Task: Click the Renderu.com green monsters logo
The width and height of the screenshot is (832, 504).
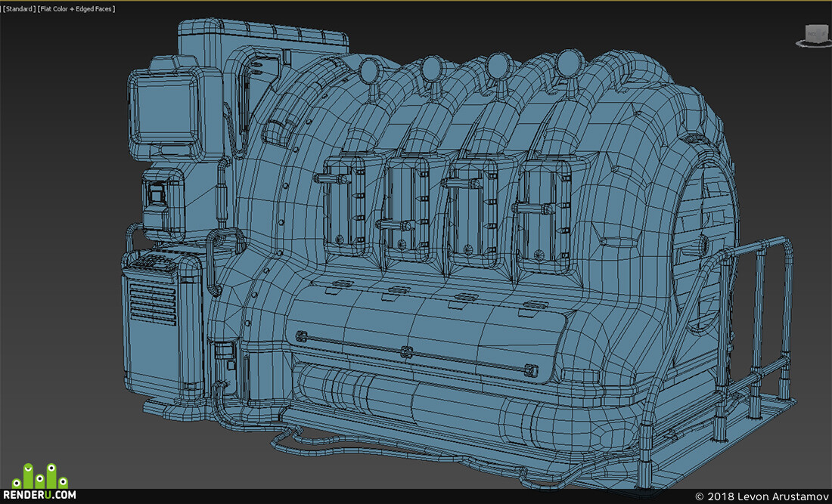Action: pyautogui.click(x=40, y=476)
